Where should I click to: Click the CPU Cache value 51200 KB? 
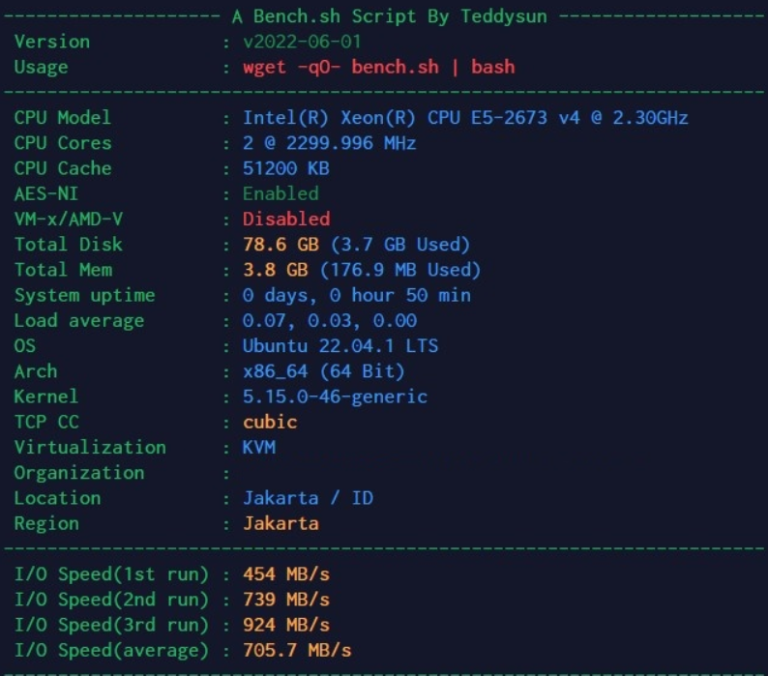(286, 168)
